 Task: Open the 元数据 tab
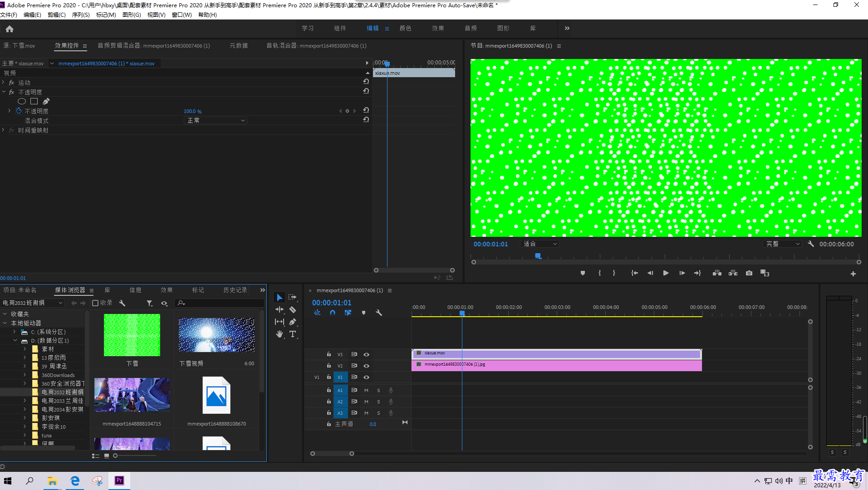tap(239, 45)
